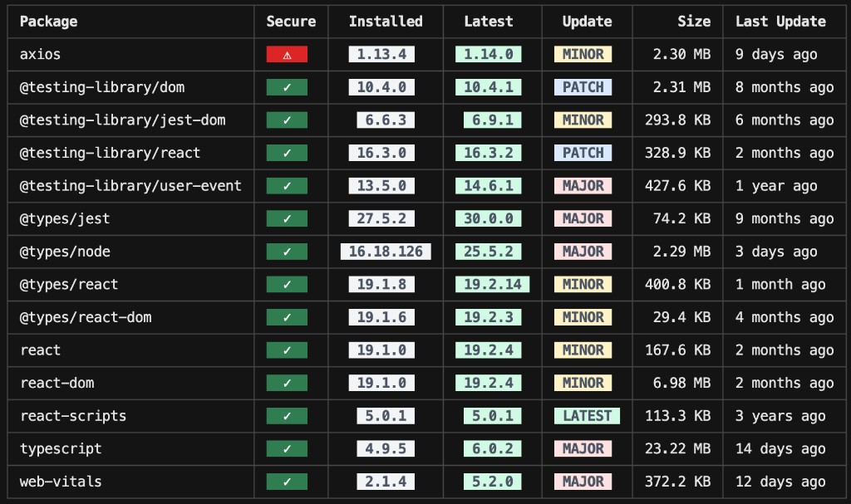851x504 pixels.
Task: Click the green checkmark for @testing-library/jest-dom
Action: pyautogui.click(x=287, y=120)
